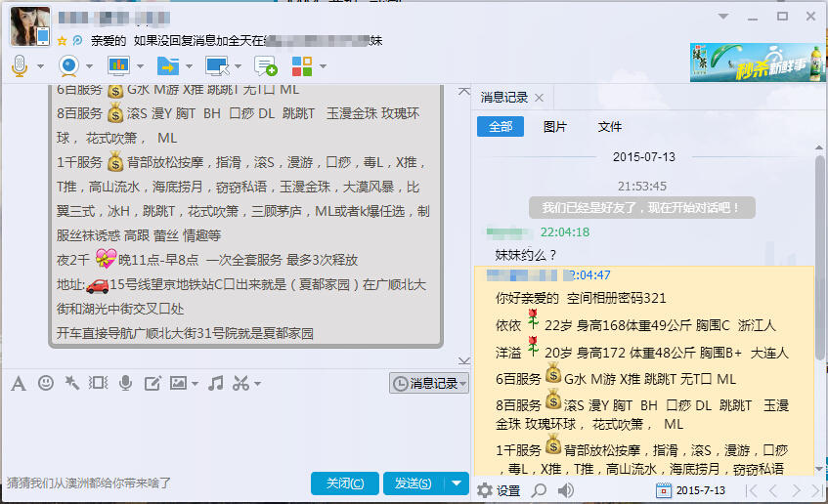This screenshot has height=504, width=828.
Task: Click the remote presentation chart-screen icon
Action: tap(118, 66)
